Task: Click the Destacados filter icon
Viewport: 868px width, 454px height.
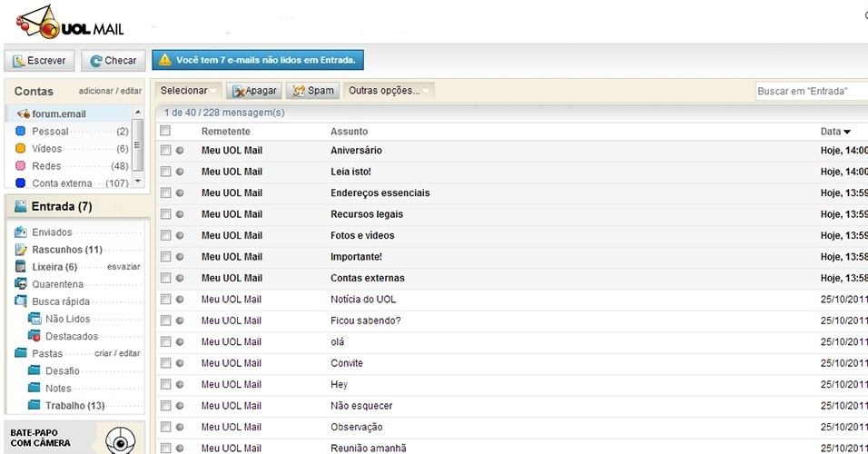Action: coord(35,336)
